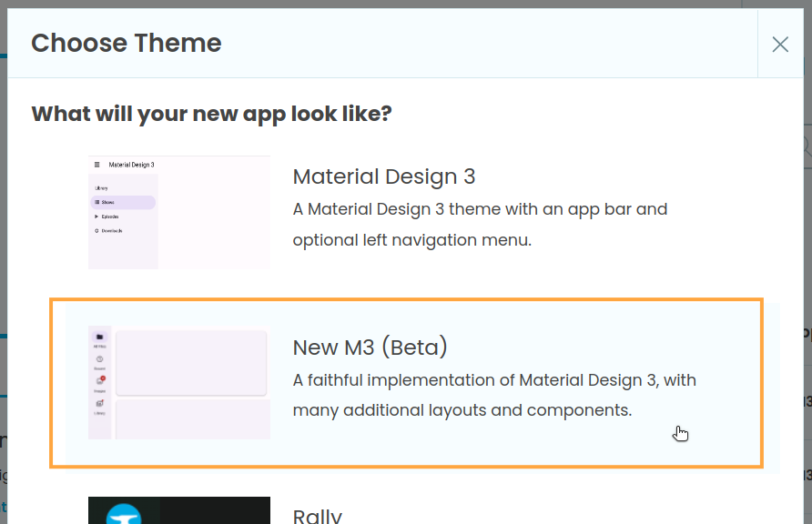Click the Downloads icon in preview
The image size is (812, 524).
[x=96, y=231]
